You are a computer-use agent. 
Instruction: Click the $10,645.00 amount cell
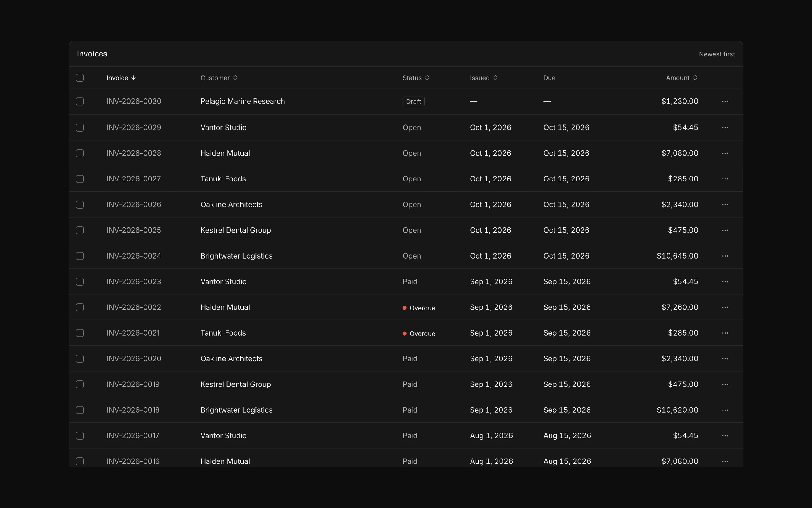click(x=678, y=256)
